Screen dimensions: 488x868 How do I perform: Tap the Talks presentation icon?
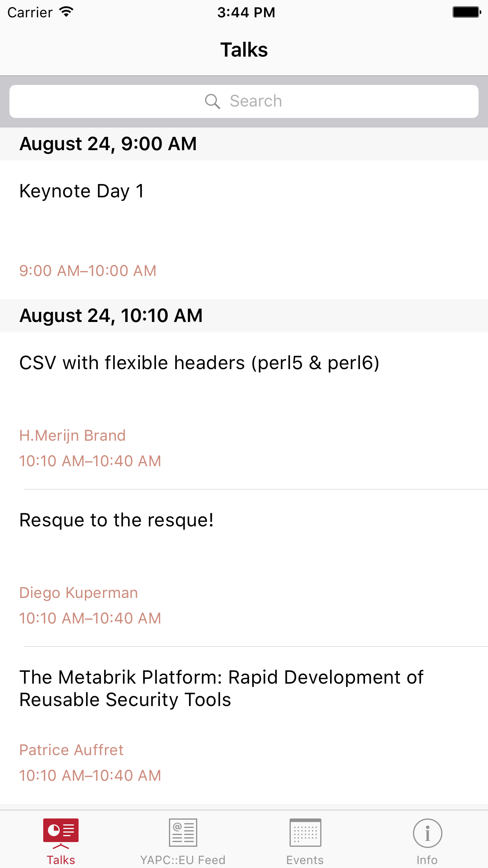pos(61,833)
